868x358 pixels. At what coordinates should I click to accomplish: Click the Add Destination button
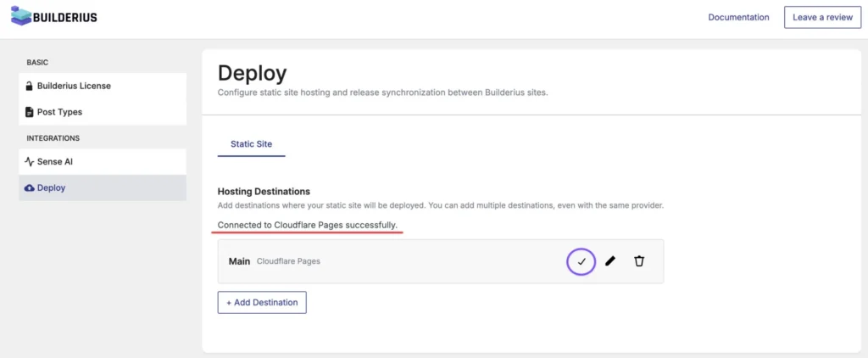[262, 303]
